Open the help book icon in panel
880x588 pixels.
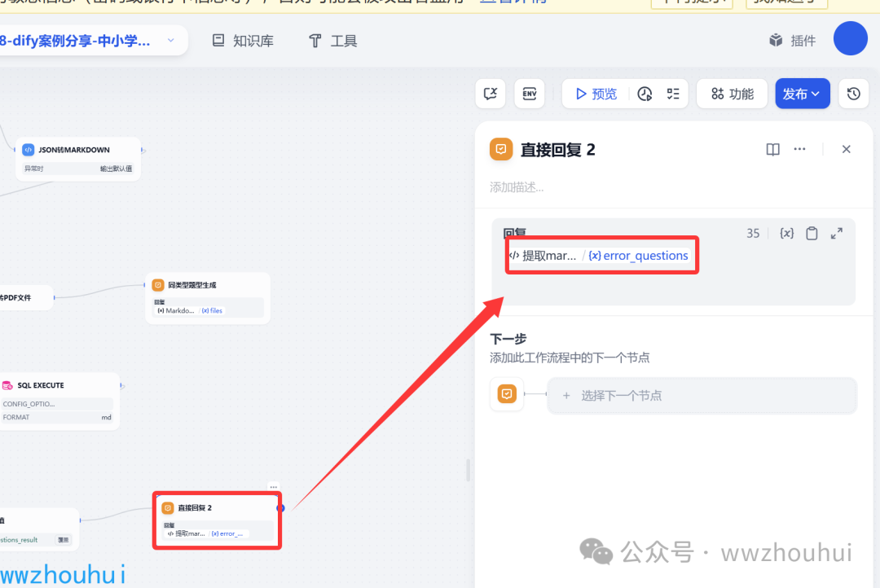click(x=772, y=149)
